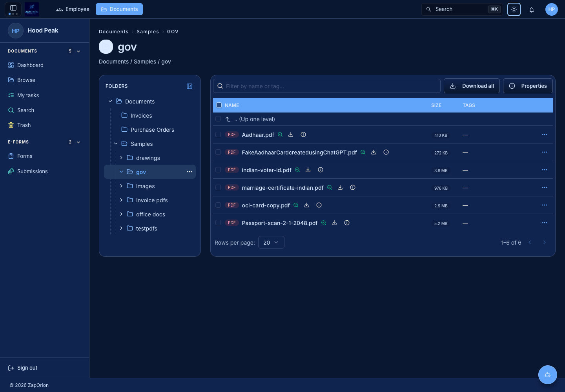Open the Documents top tab
This screenshot has width=565, height=392.
pos(119,9)
